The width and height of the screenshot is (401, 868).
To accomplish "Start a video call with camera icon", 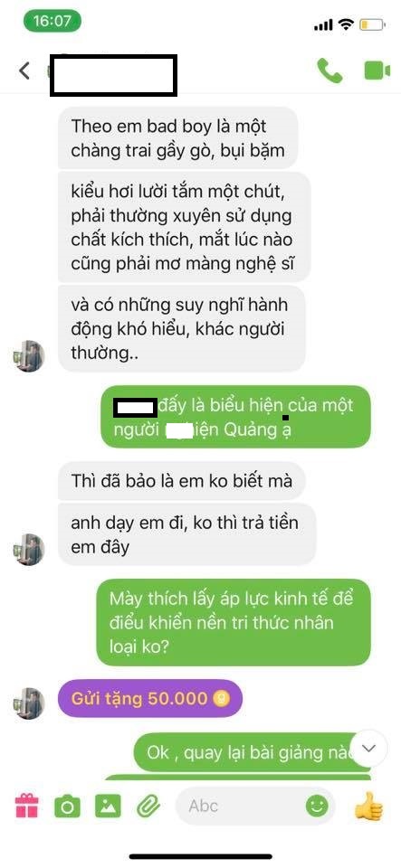I will [x=377, y=71].
